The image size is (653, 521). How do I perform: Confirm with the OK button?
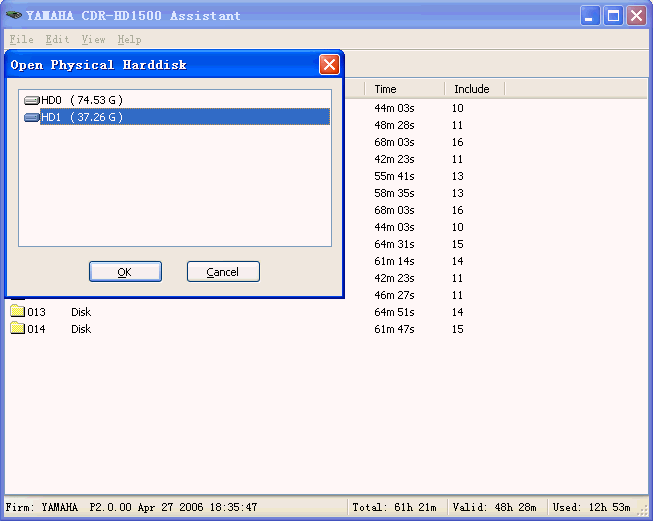[125, 272]
